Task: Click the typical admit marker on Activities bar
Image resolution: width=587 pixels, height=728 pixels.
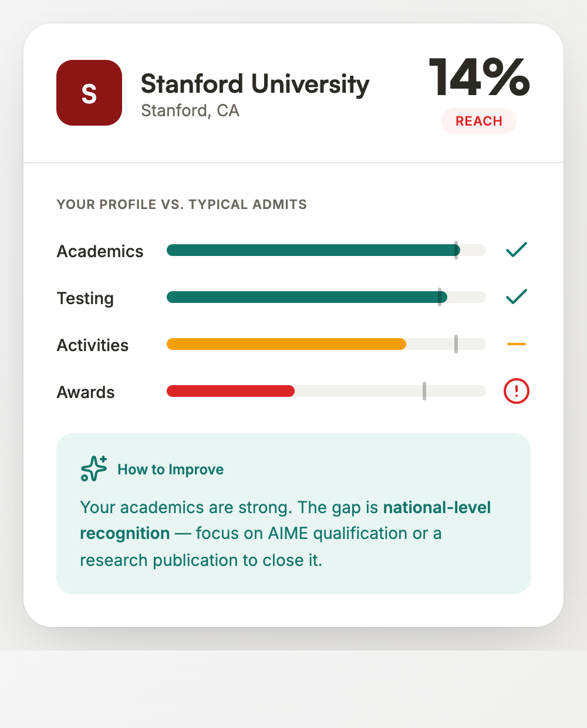Action: [456, 344]
